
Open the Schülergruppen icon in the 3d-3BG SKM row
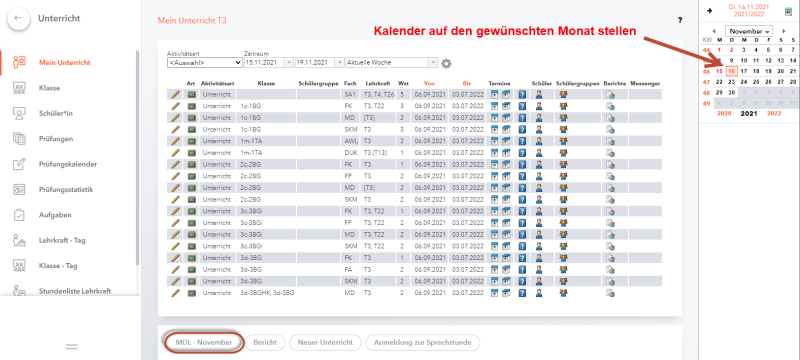(563, 281)
